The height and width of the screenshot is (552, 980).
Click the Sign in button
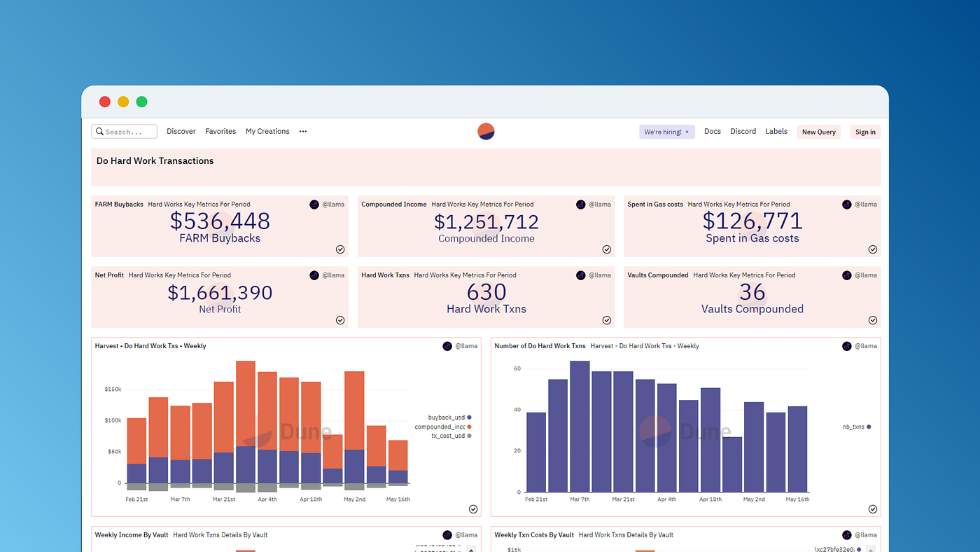pos(865,132)
